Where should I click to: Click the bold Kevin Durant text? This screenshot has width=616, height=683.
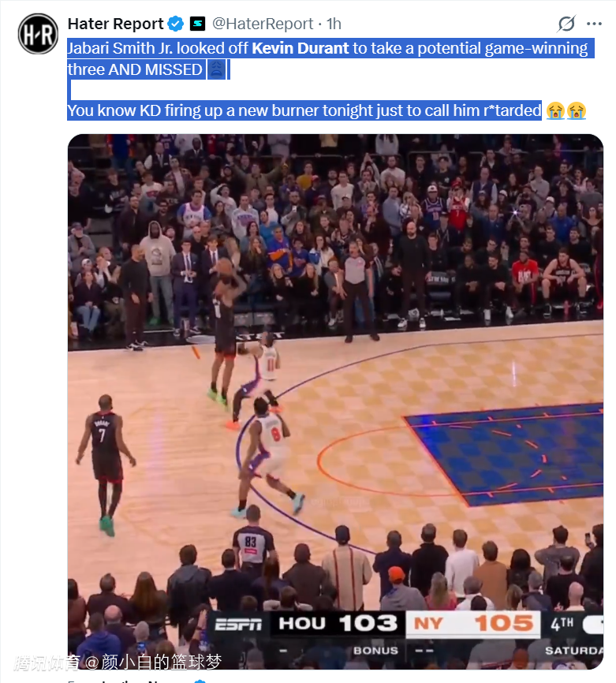[301, 48]
